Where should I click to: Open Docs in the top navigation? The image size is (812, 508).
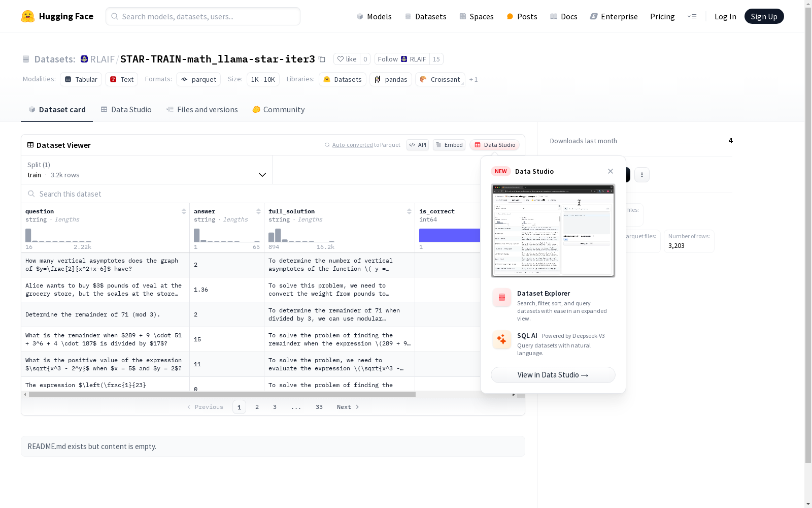click(x=564, y=16)
